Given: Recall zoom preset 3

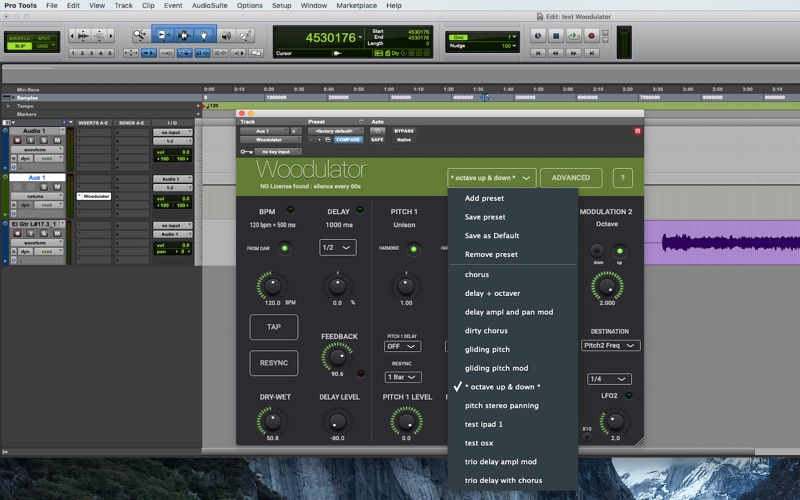Looking at the screenshot, I should pyautogui.click(x=91, y=53).
